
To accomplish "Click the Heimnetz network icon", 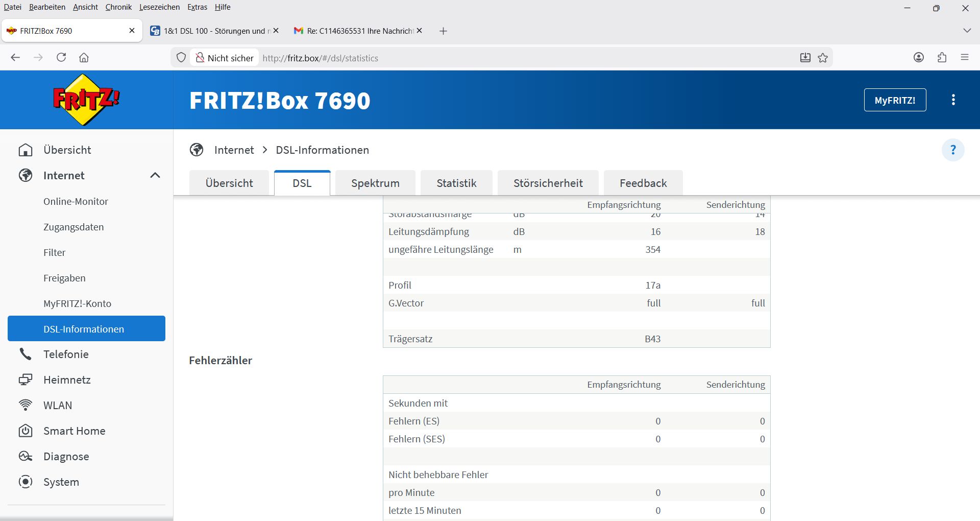I will click(26, 380).
